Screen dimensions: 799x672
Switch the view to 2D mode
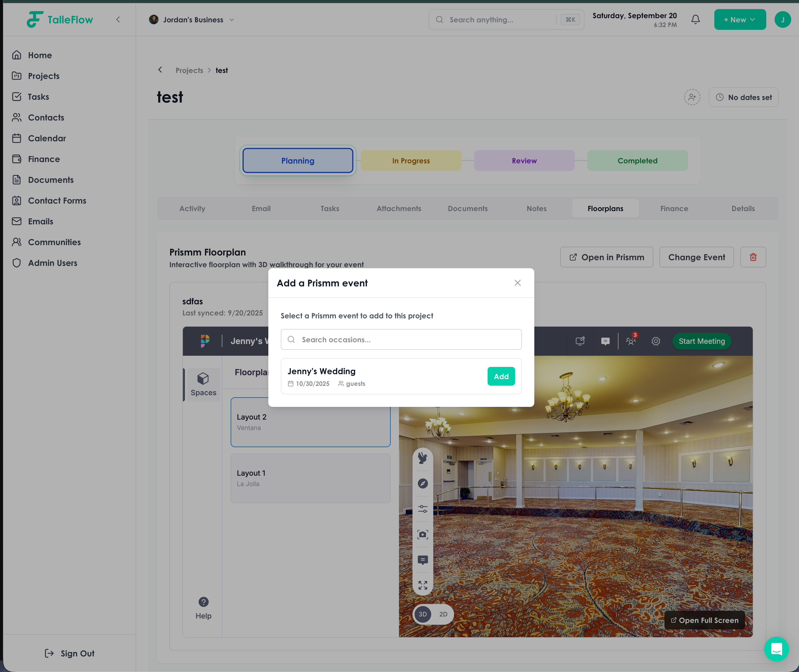pos(443,614)
